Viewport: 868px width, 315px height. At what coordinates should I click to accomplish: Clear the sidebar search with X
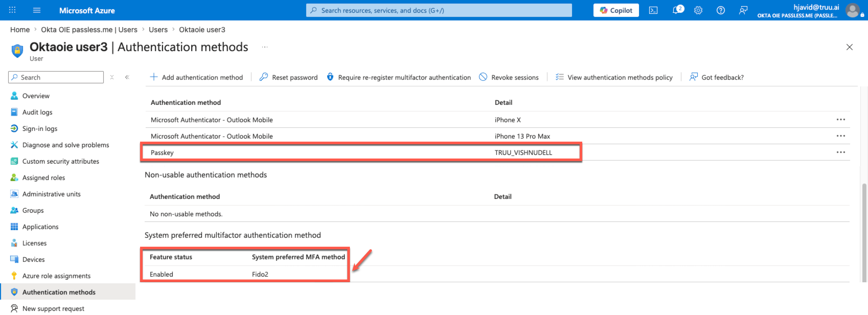click(112, 77)
